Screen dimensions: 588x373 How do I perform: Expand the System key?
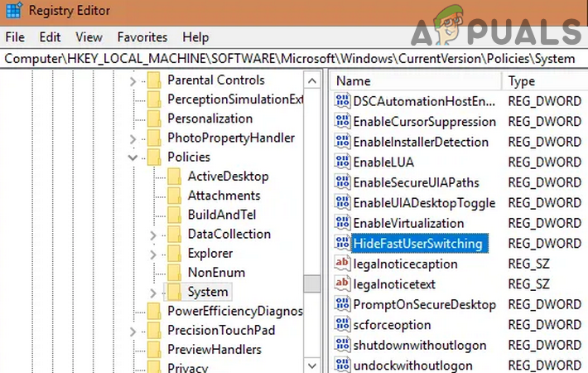point(153,293)
